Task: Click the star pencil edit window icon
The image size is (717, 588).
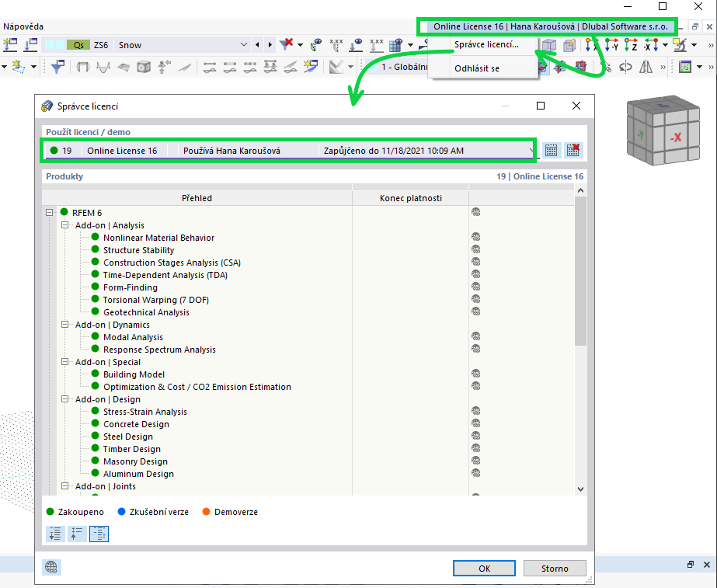Action: click(311, 68)
